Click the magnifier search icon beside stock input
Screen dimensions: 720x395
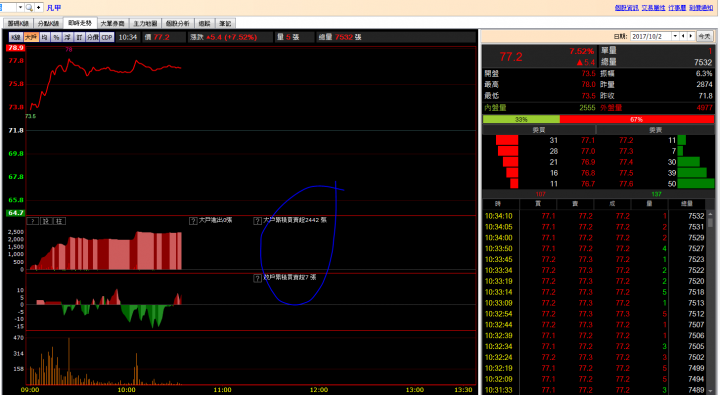[29, 7]
